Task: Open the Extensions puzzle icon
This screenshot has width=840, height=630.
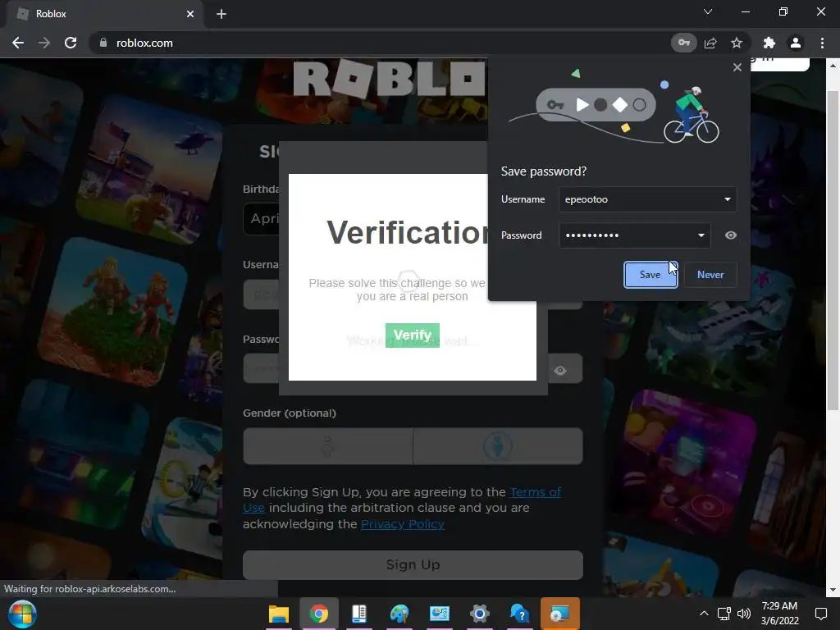Action: pyautogui.click(x=769, y=43)
